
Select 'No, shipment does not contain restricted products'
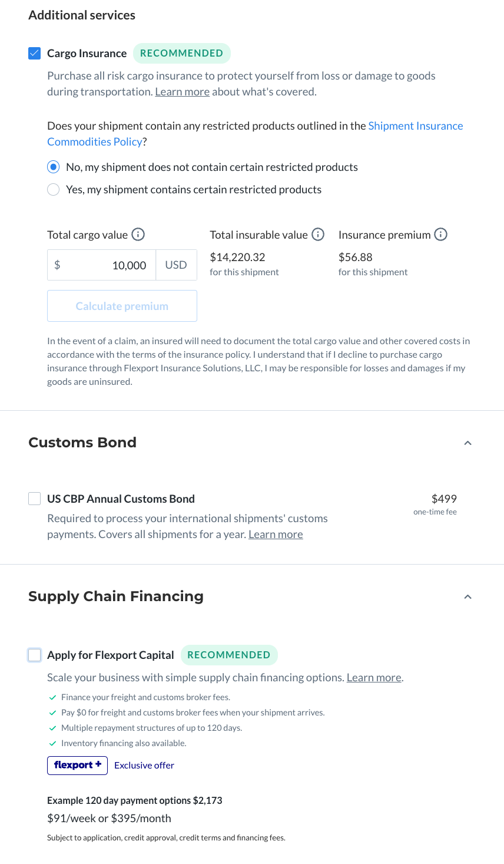(54, 167)
